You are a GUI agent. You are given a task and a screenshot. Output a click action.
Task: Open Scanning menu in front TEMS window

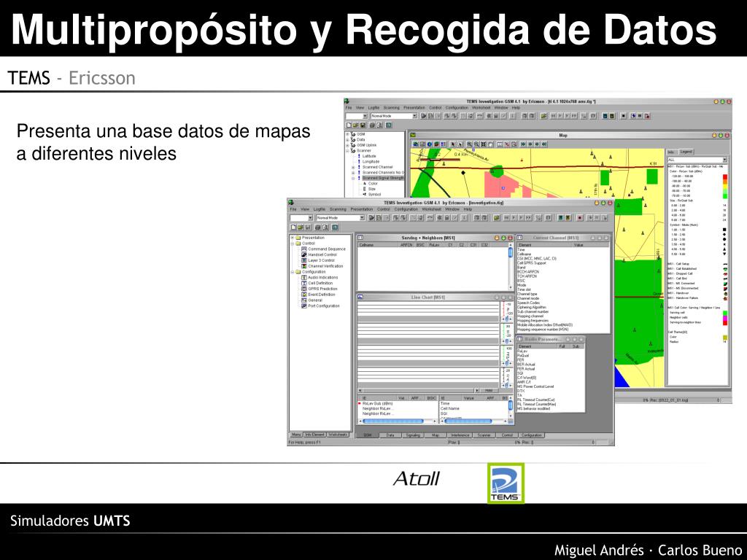point(338,209)
